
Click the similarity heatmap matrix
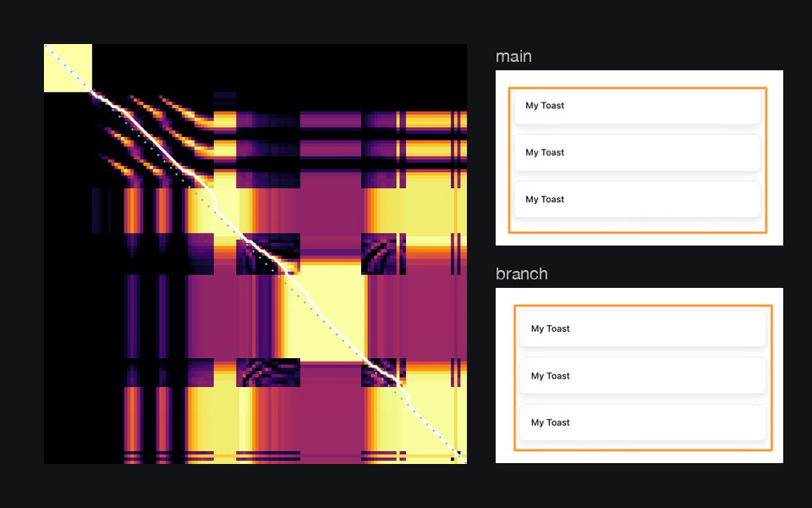(255, 254)
